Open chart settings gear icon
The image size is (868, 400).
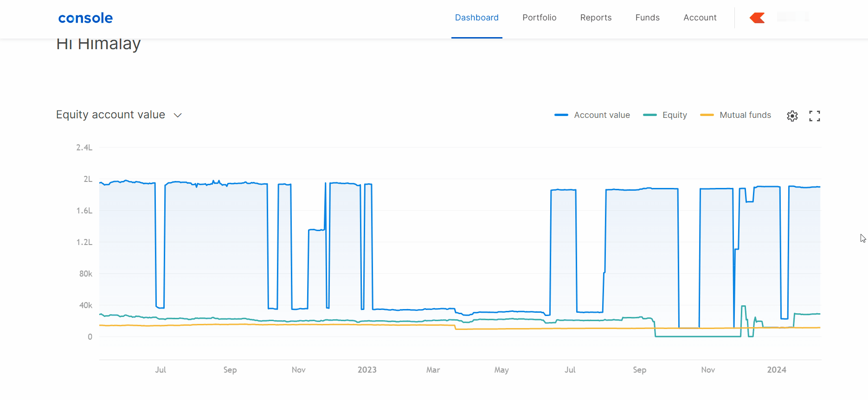792,116
